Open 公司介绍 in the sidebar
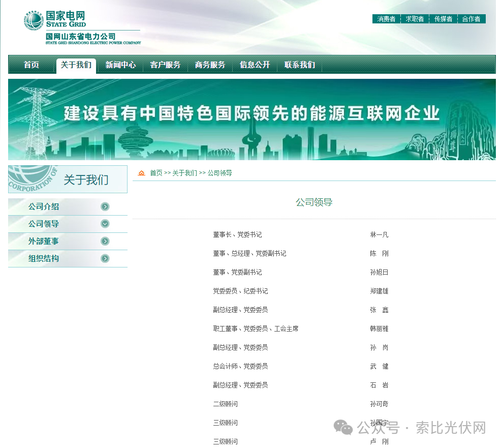Image resolution: width=502 pixels, height=448 pixels. pos(44,206)
